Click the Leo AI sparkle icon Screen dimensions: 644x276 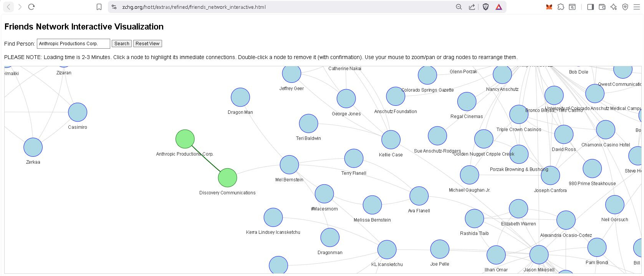click(x=613, y=7)
